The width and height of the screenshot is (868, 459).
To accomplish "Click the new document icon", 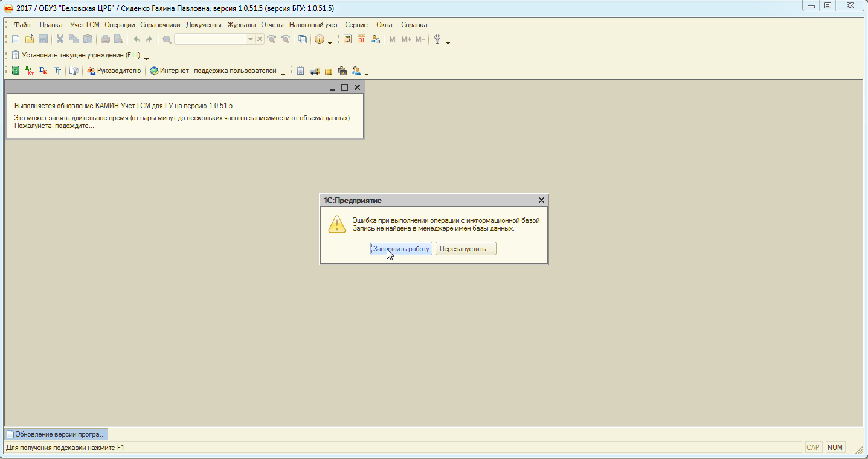I will click(16, 39).
